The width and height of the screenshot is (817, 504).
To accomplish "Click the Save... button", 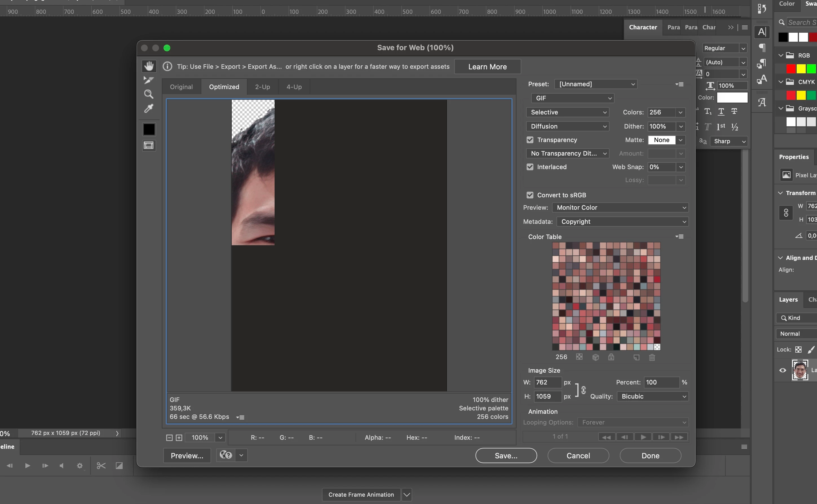I will pyautogui.click(x=506, y=456).
